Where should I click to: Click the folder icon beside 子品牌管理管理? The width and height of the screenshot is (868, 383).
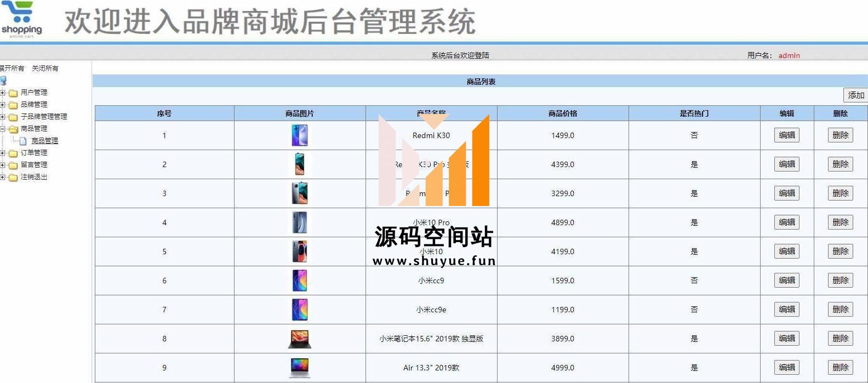pos(13,117)
